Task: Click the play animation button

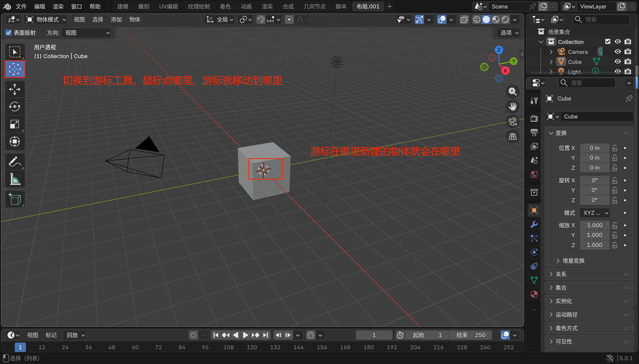Action: coord(245,335)
